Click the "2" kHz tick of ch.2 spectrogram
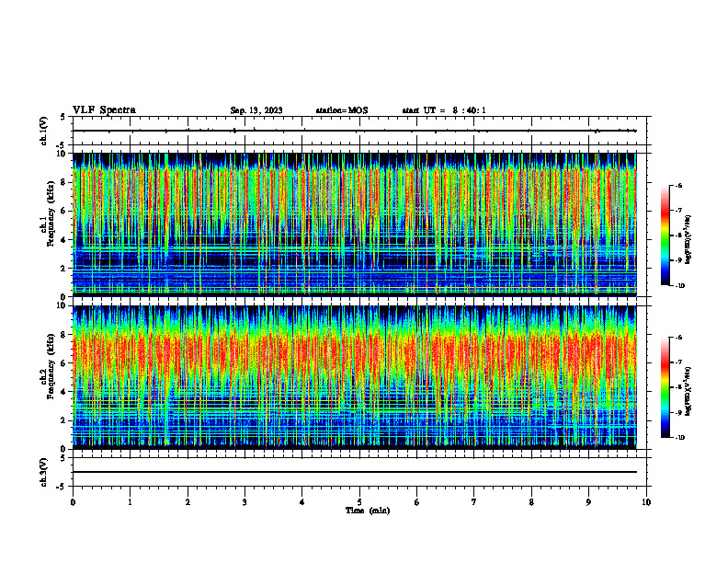The height and width of the screenshot is (563, 728). [64, 420]
